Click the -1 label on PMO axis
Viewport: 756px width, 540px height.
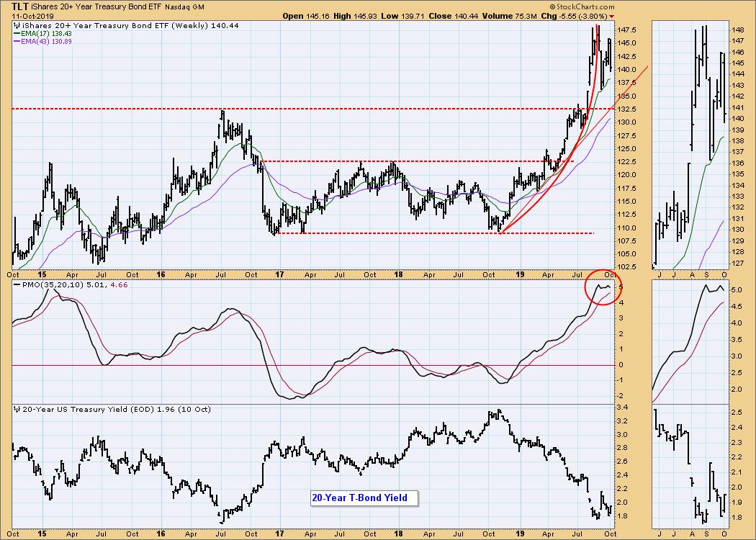point(620,380)
